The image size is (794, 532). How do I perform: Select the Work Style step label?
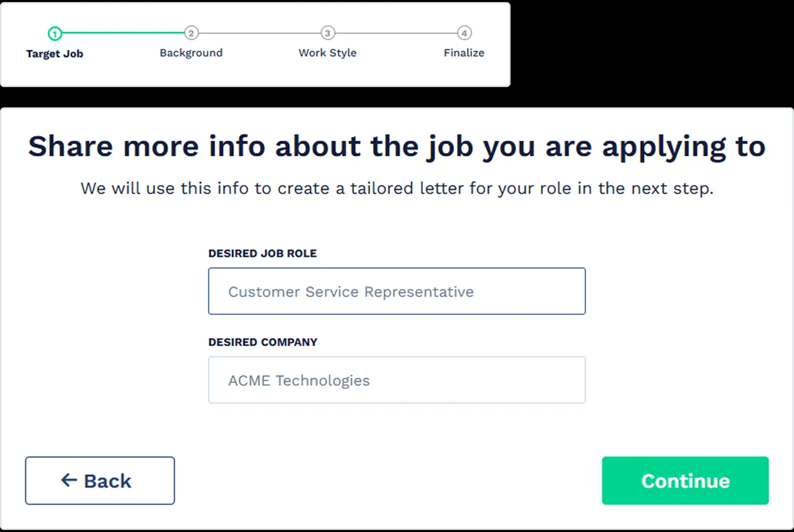coord(327,53)
